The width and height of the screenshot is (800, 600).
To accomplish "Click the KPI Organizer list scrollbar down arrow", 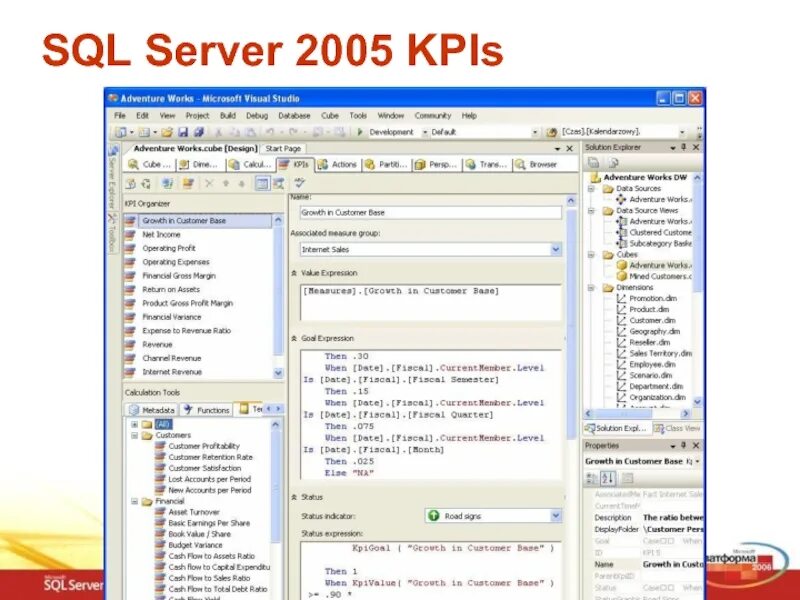I will (x=278, y=373).
